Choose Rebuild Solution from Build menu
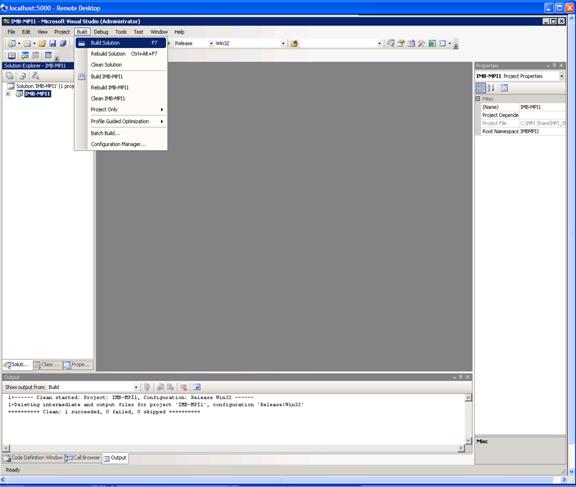This screenshot has height=487, width=576. (121, 54)
